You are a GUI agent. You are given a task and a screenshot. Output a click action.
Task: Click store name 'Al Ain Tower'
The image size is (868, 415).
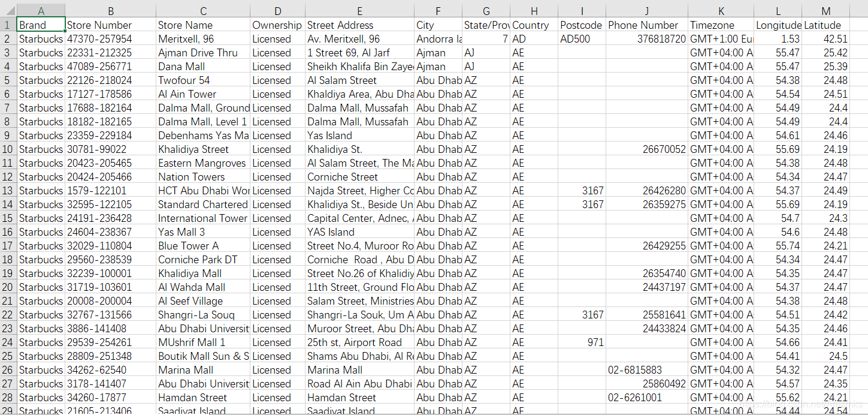click(203, 94)
